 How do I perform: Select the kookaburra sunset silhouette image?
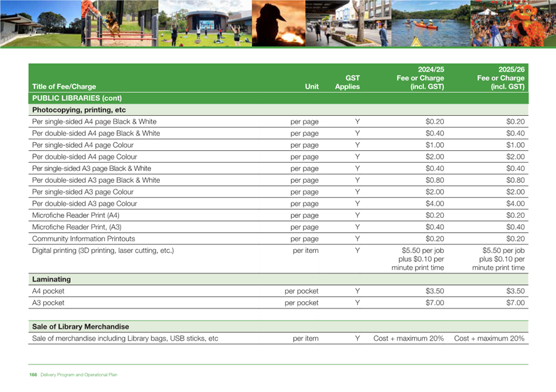point(280,24)
